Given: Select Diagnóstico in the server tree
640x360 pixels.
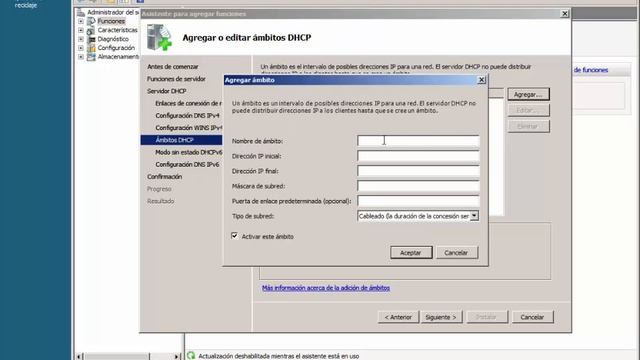Looking at the screenshot, I should [113, 39].
